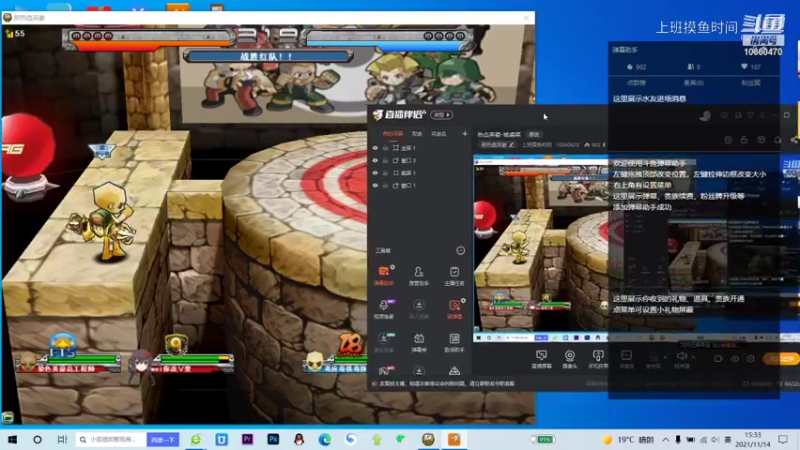
Task: Open the gear settings icon near start-stream button
Action: point(751,359)
